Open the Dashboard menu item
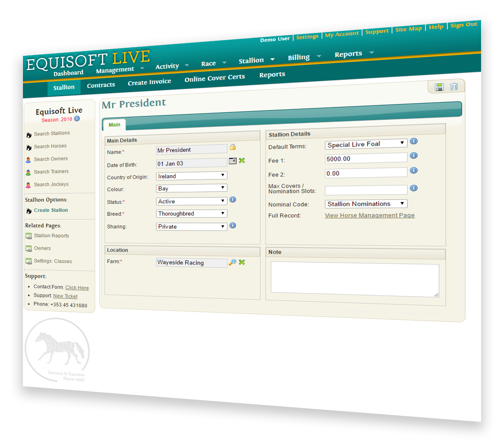Screen dimensions: 504x442 (68, 73)
